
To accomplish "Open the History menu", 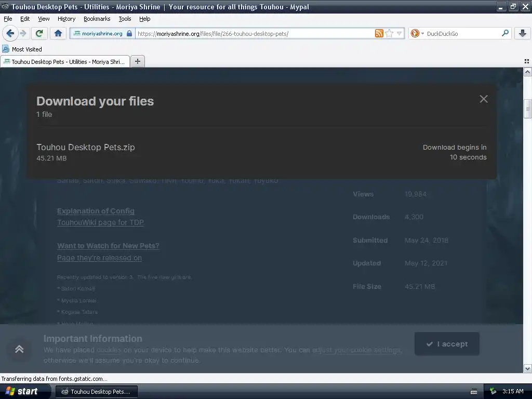I will click(x=66, y=19).
